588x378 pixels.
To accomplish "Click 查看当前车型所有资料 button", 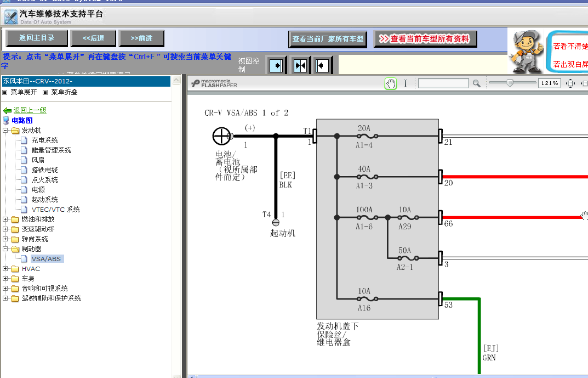I will 425,39.
